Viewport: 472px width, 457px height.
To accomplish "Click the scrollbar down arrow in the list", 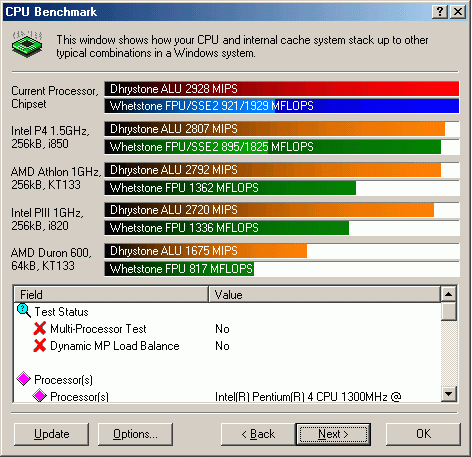I will pyautogui.click(x=449, y=394).
